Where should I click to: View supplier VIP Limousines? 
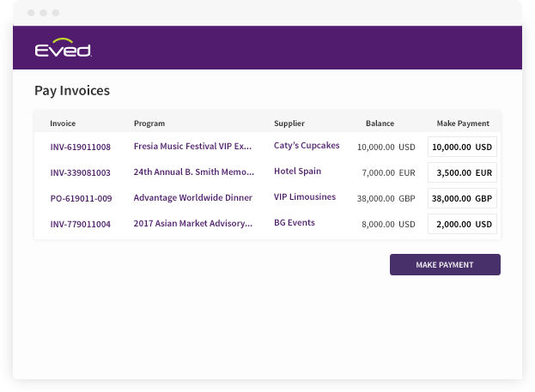[x=305, y=197]
